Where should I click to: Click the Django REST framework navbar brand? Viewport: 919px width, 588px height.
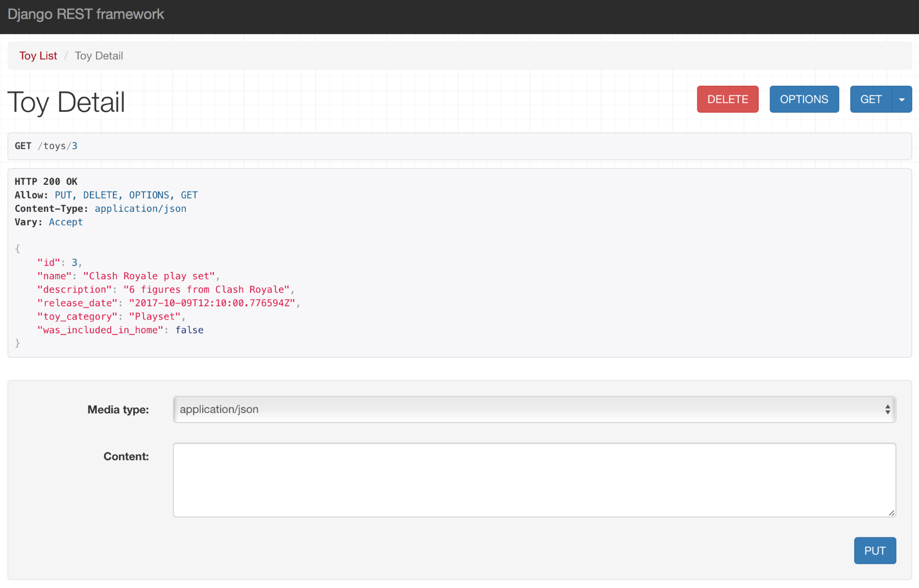(86, 14)
